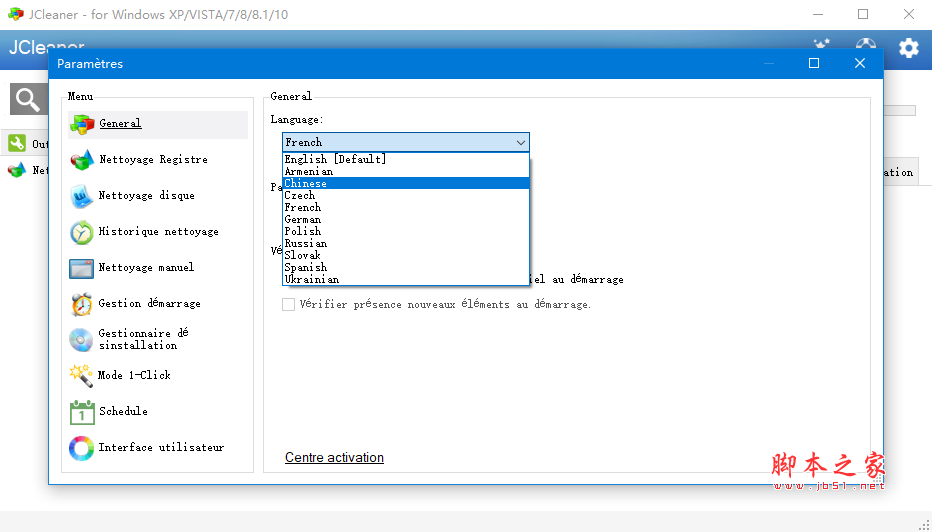Viewport: 932px width, 532px height.
Task: Click the green wrench icon in main window
Action: [17, 143]
